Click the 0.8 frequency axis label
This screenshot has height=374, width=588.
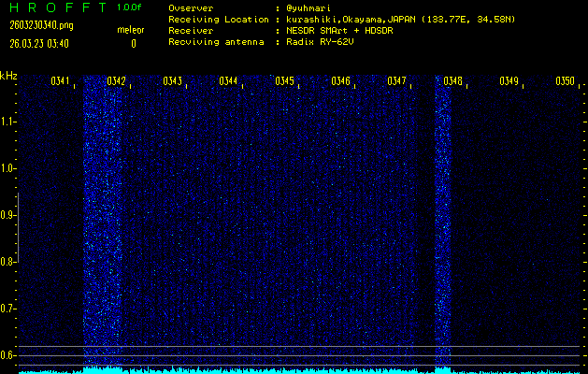7,262
